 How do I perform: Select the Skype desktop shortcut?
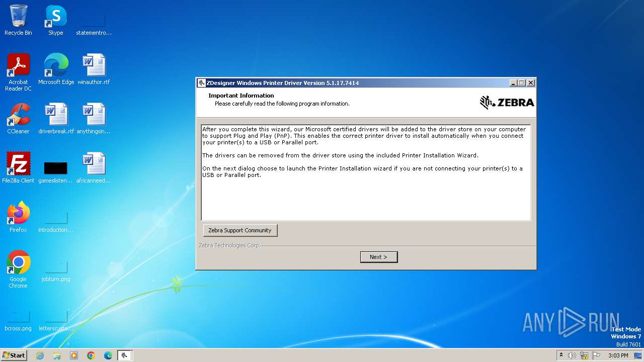click(x=56, y=20)
